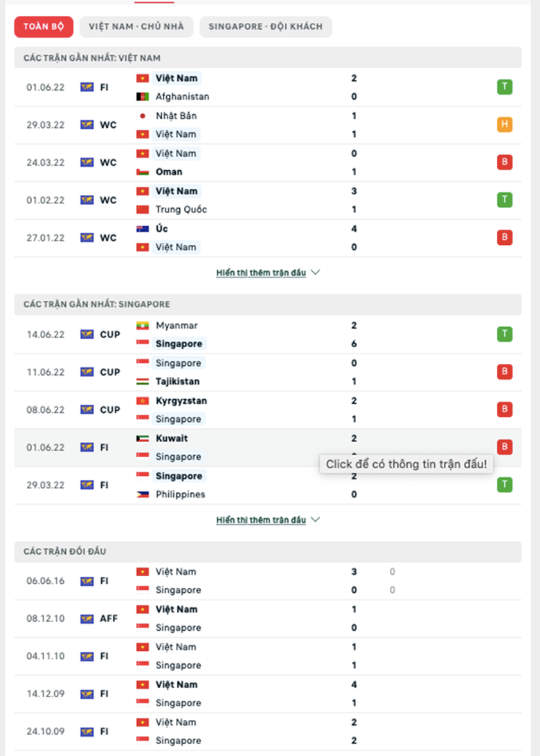Expand more Vietnam matches via Hiển thị thêm trận đấu
Image resolution: width=540 pixels, height=756 pixels.
(260, 273)
